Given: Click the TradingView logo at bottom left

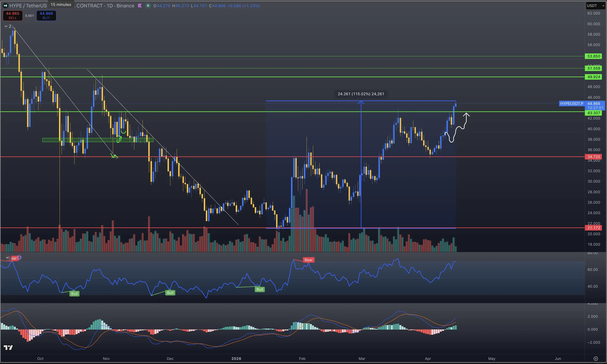Looking at the screenshot, I should 8,347.
